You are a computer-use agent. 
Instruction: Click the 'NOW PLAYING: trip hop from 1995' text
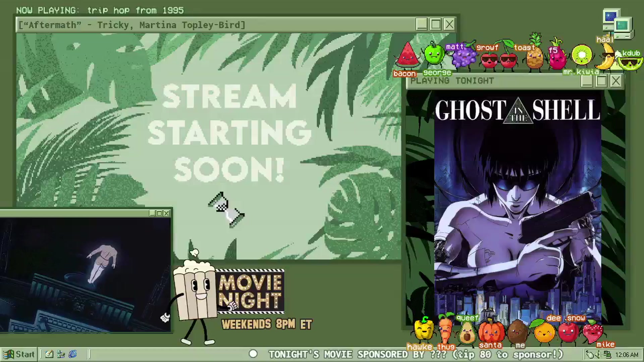click(x=100, y=10)
